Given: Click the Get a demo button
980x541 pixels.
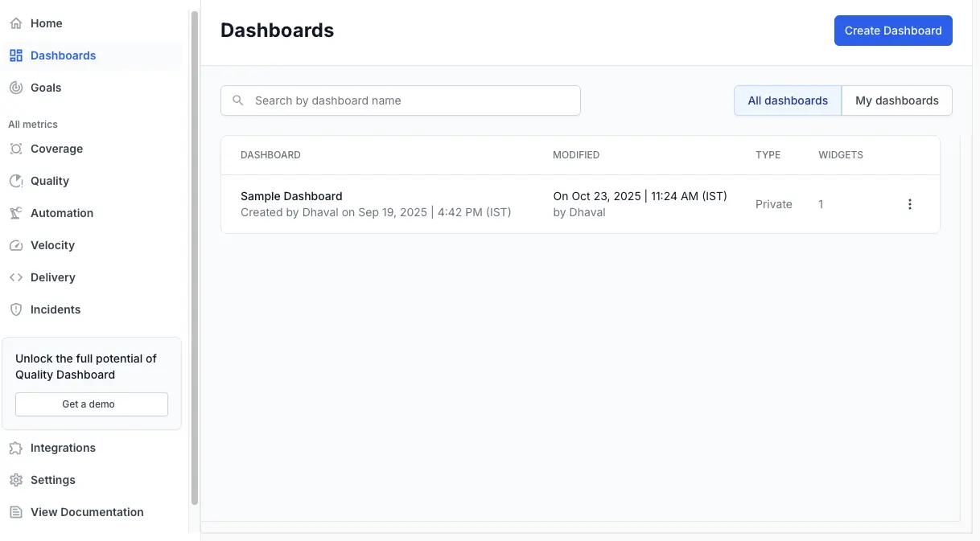Looking at the screenshot, I should [x=91, y=404].
